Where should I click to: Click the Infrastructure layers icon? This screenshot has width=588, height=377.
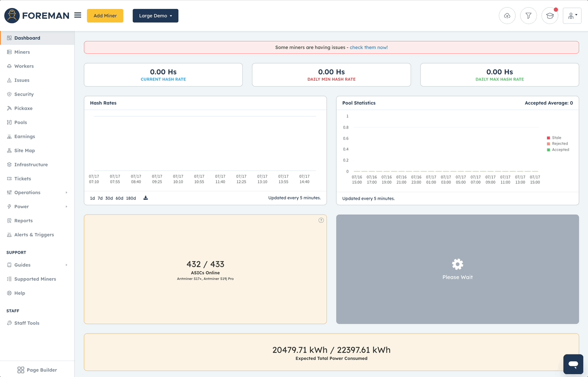pos(9,165)
